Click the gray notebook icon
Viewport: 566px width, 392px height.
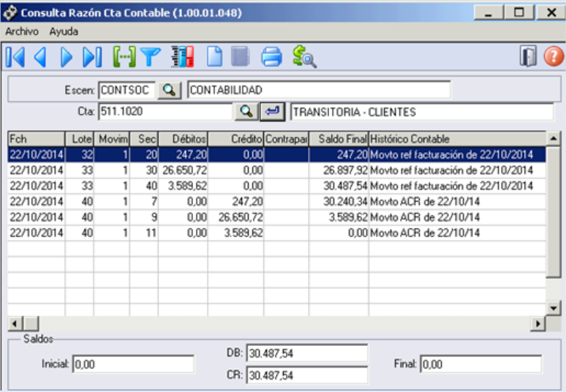[x=241, y=56]
